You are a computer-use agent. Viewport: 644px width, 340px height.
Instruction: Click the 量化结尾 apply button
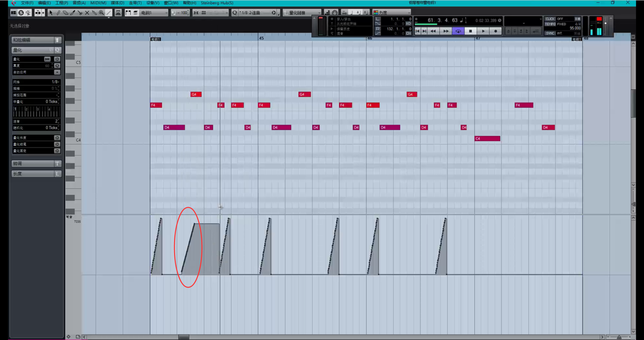57,144
